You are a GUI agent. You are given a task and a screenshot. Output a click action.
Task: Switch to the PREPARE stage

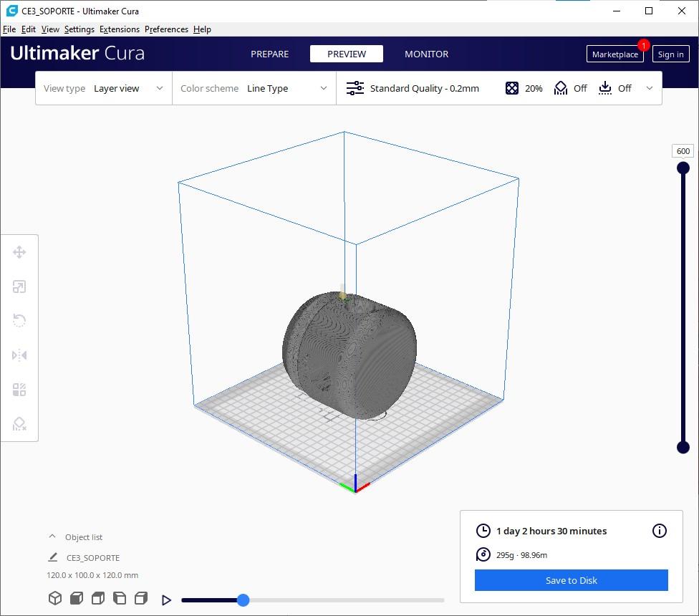[x=270, y=54]
